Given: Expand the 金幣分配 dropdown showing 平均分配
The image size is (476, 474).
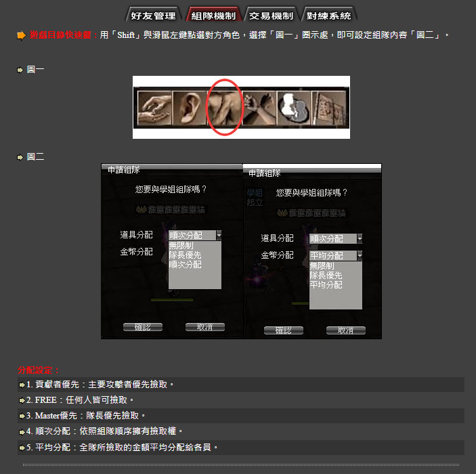Looking at the screenshot, I should coord(359,256).
